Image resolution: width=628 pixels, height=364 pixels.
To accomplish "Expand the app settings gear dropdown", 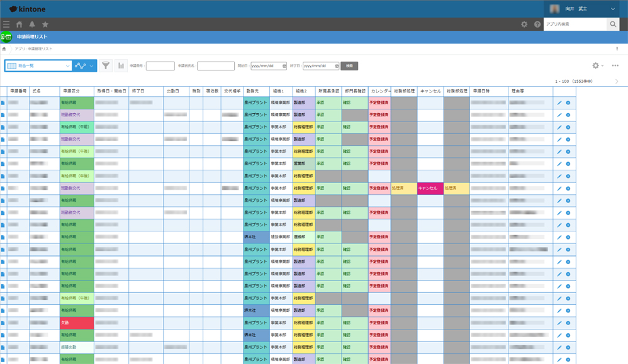I will pyautogui.click(x=597, y=65).
